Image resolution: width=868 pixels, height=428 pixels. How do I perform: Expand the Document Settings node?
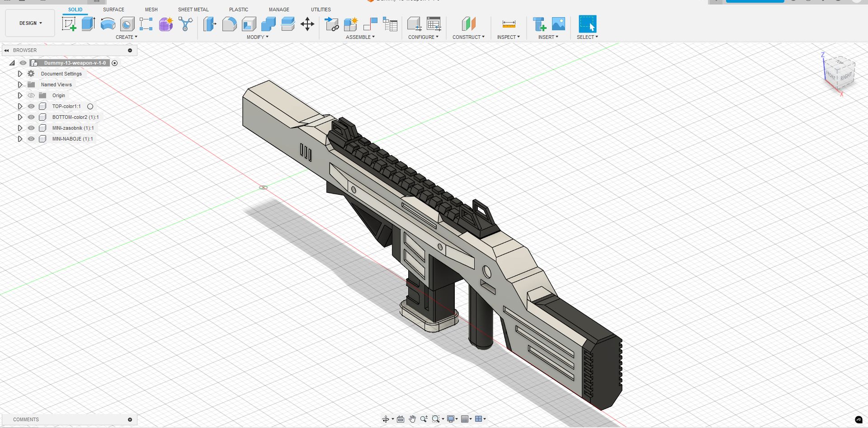click(x=20, y=74)
